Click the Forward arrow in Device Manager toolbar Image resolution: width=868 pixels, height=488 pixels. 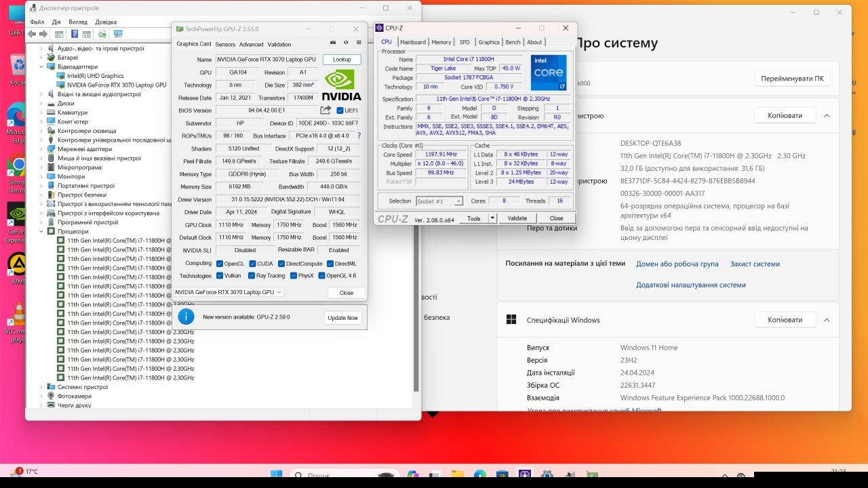[43, 34]
